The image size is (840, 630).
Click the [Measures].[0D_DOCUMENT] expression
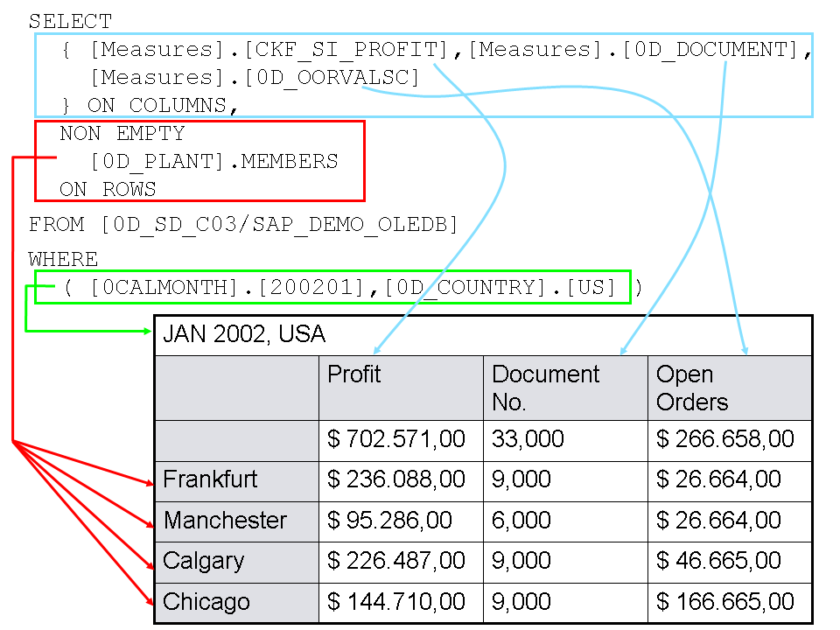click(633, 50)
